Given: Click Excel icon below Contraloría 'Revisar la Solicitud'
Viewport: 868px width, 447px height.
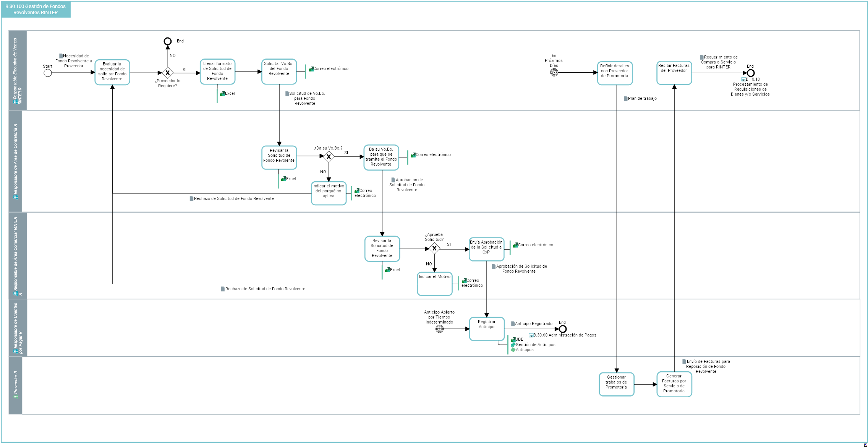Looking at the screenshot, I should pos(283,179).
